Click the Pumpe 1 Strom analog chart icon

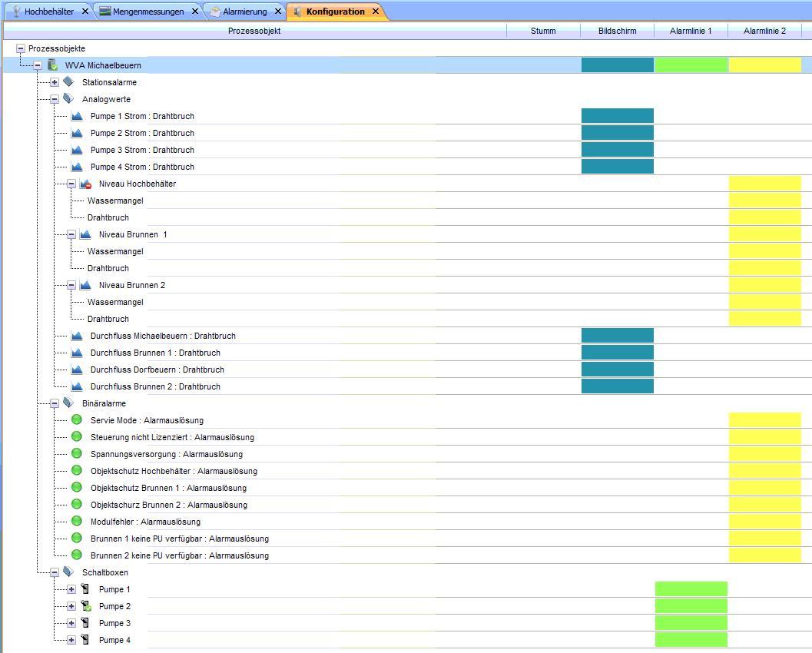(77, 116)
